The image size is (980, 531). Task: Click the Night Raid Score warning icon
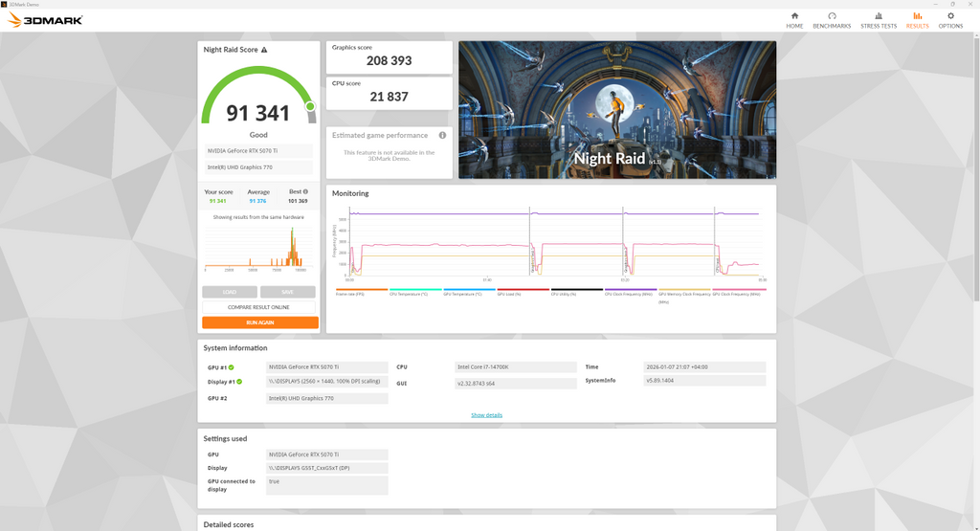(264, 50)
